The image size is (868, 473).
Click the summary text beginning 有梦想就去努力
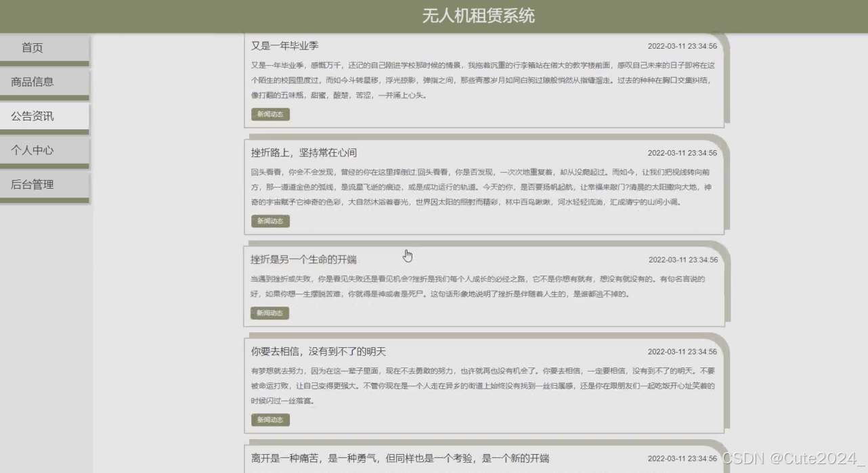(x=483, y=386)
